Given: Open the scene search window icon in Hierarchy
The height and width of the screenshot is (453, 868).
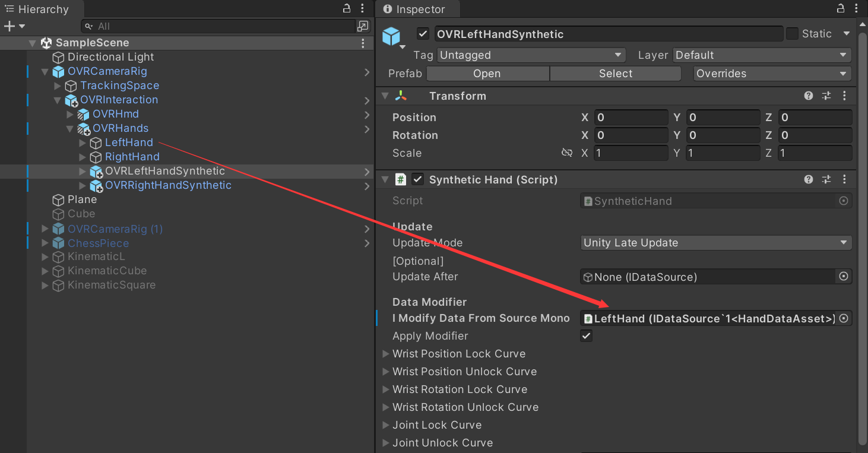Looking at the screenshot, I should (363, 26).
